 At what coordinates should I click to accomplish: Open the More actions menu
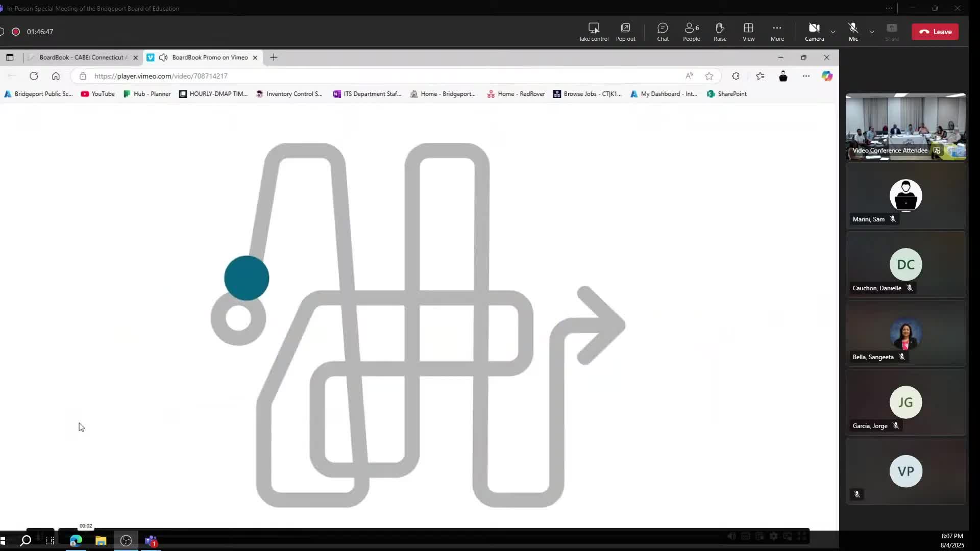[777, 32]
